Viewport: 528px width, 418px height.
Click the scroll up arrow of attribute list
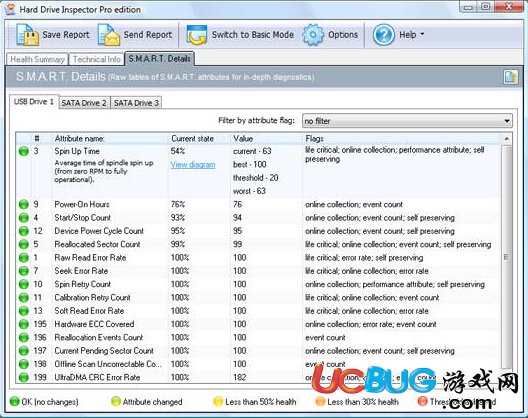(x=507, y=138)
